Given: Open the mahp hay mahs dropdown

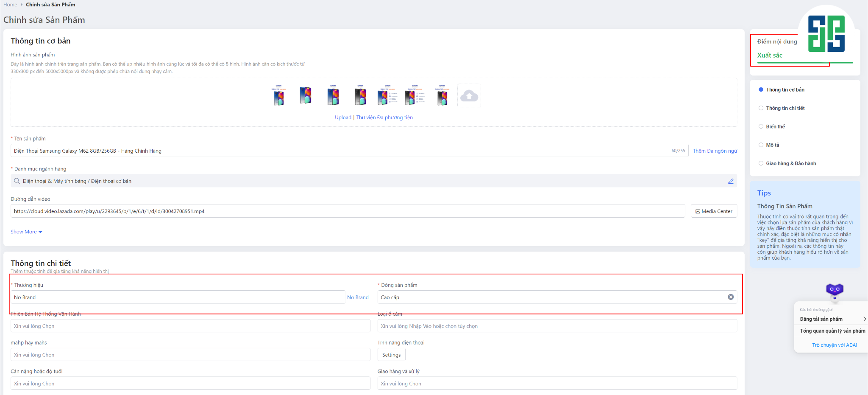Looking at the screenshot, I should click(190, 355).
